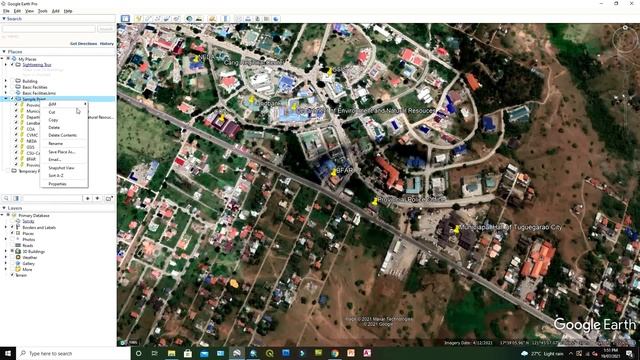Click the Windows taskbar search box
The height and width of the screenshot is (360, 640).
click(73, 353)
